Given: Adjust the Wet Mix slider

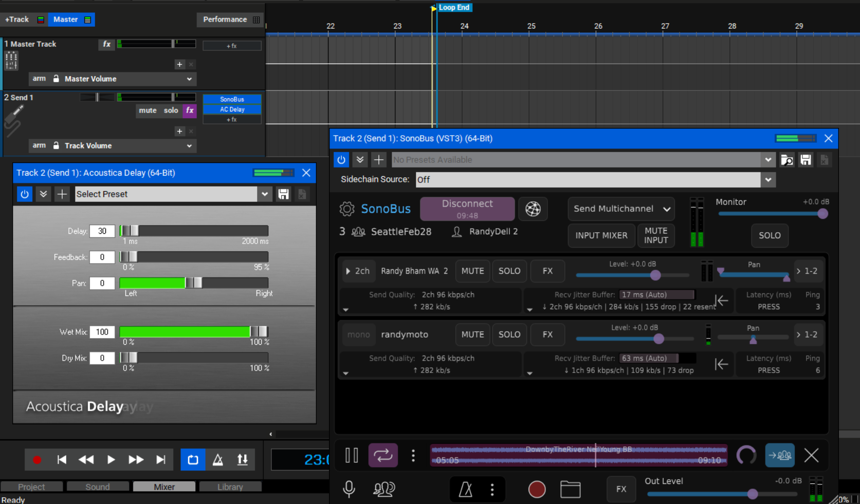Looking at the screenshot, I should point(194,332).
